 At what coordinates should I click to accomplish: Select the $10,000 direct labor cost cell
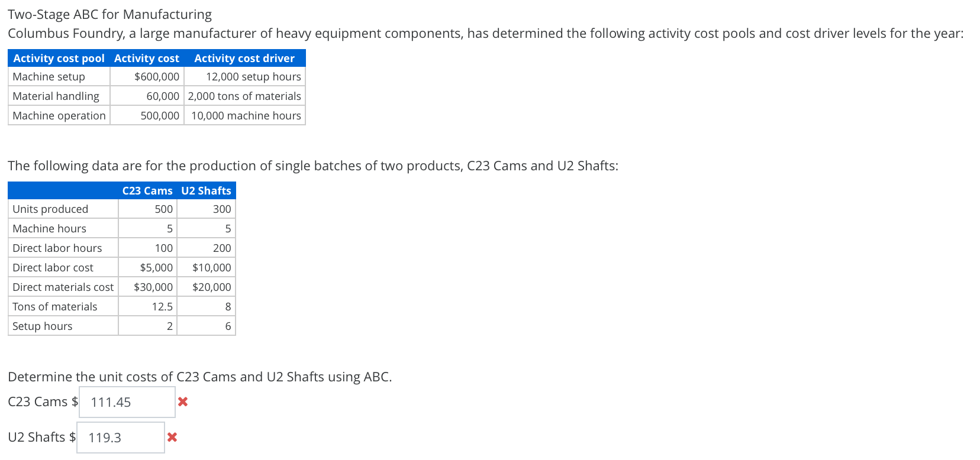[x=206, y=268]
